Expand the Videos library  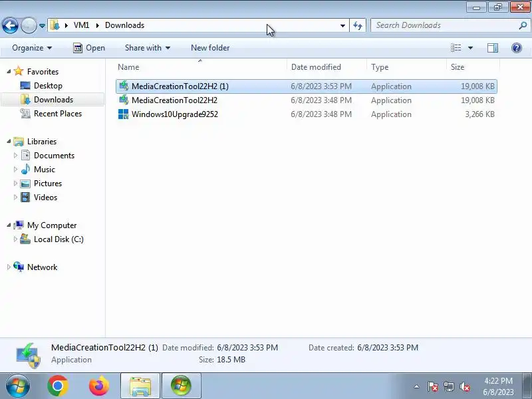click(x=15, y=197)
